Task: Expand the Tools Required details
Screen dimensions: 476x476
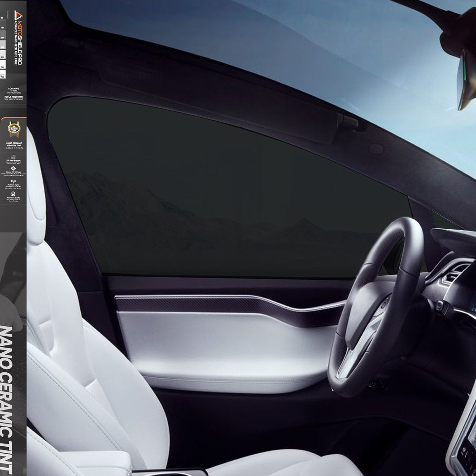Action: [x=13, y=97]
